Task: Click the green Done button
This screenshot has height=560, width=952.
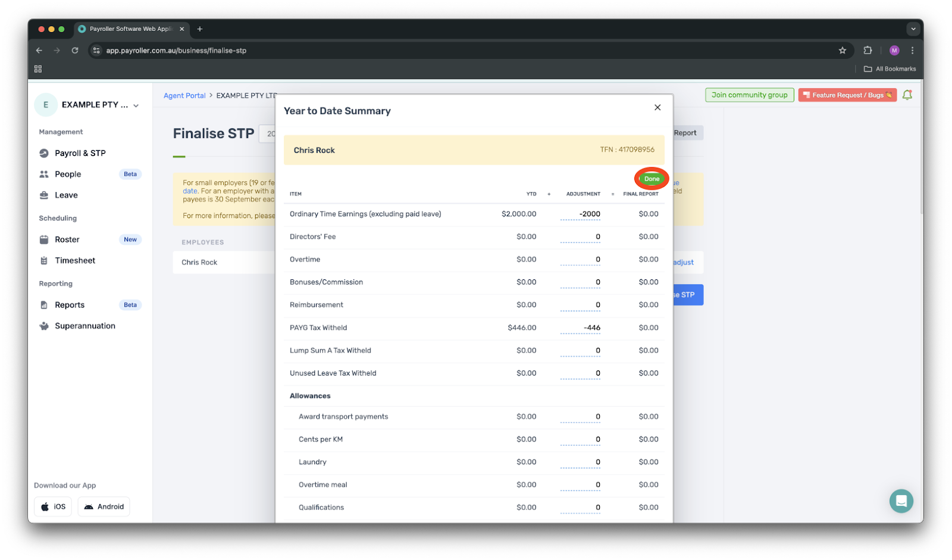Action: 652,179
